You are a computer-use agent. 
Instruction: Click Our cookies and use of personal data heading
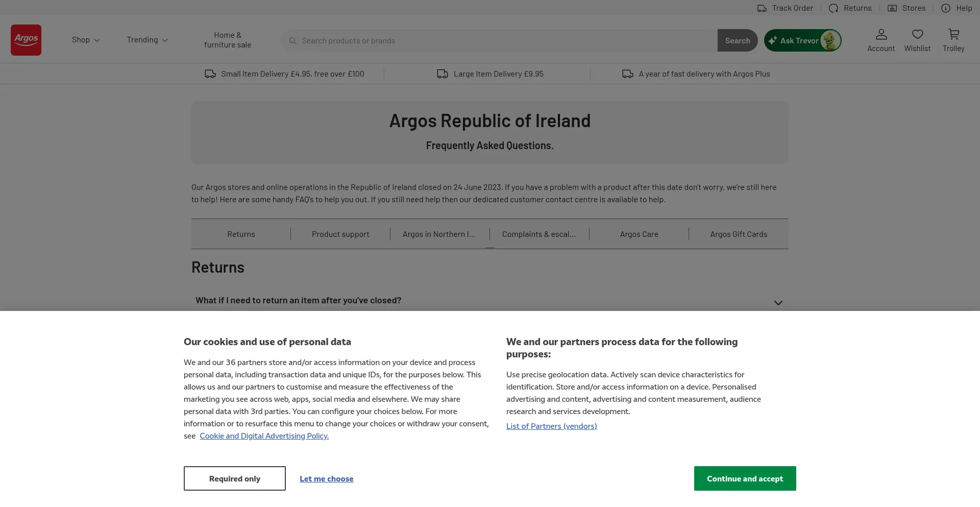tap(267, 342)
